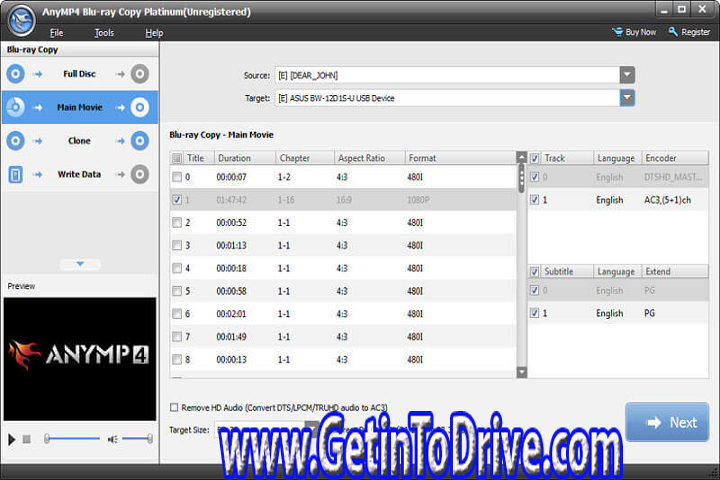Click the AnyMP4 application logo icon
The width and height of the screenshot is (720, 480).
21,20
